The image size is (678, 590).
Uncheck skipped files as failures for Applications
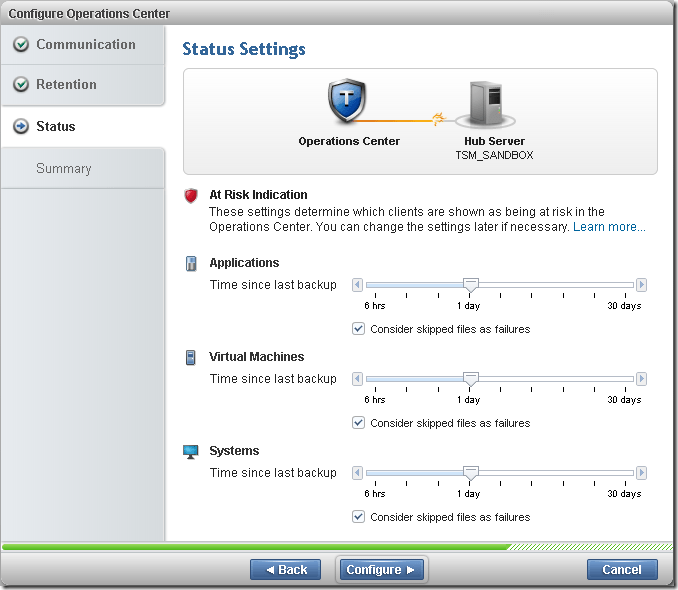click(x=359, y=329)
